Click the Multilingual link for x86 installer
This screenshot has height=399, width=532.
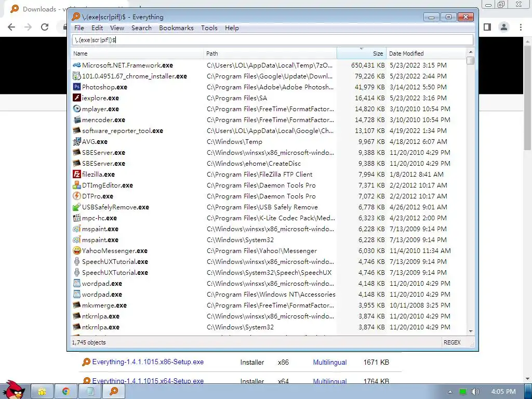click(330, 362)
